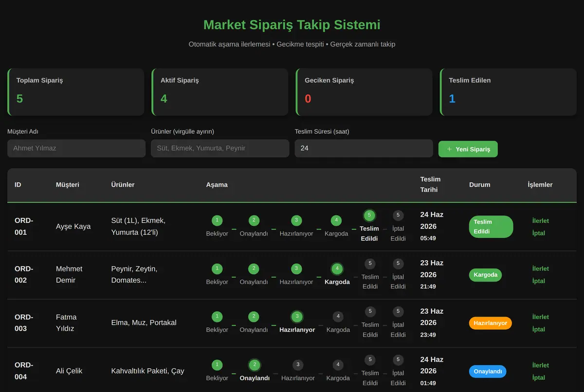Click İptal for order ORD-001

(538, 233)
